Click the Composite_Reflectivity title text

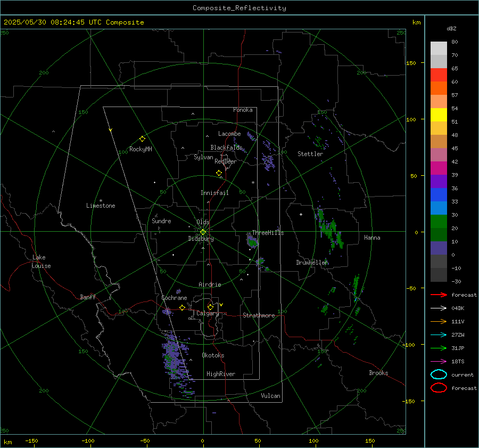coord(240,8)
